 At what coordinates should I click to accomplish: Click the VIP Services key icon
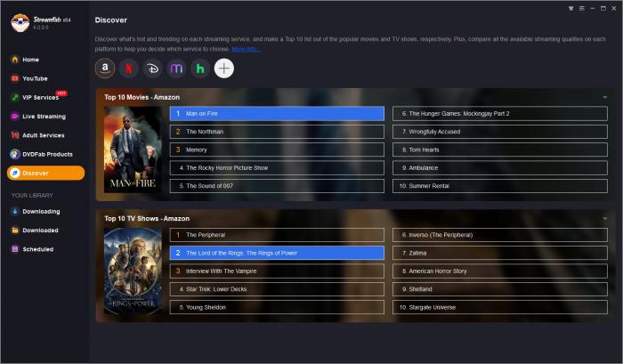click(x=15, y=97)
